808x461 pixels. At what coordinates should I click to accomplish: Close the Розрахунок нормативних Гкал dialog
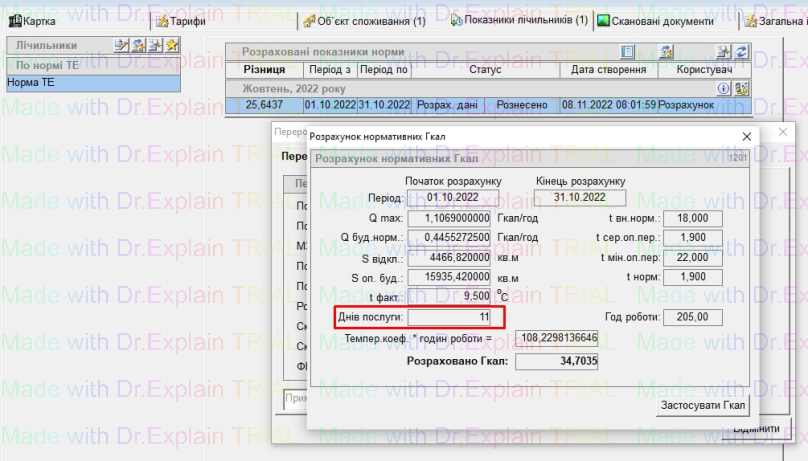[744, 136]
